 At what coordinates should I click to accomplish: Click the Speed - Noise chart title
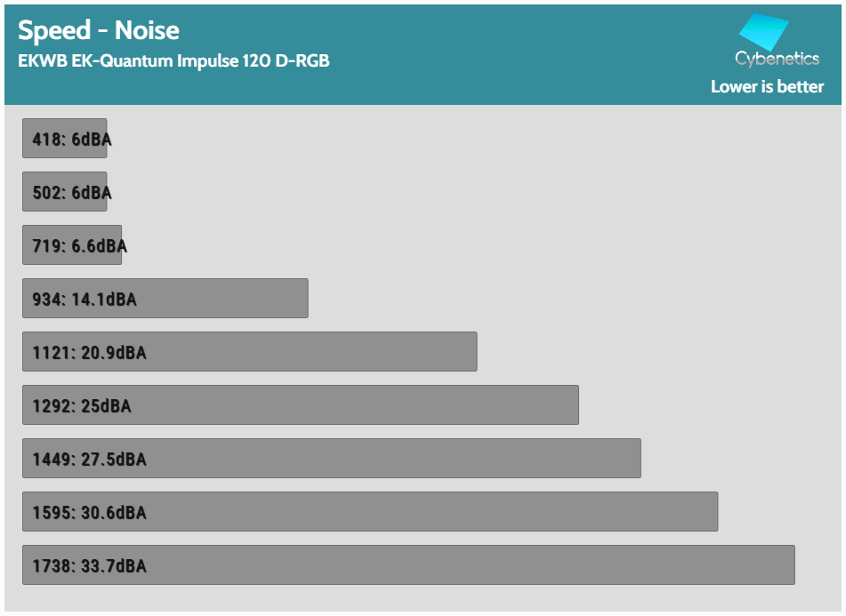coord(99,30)
